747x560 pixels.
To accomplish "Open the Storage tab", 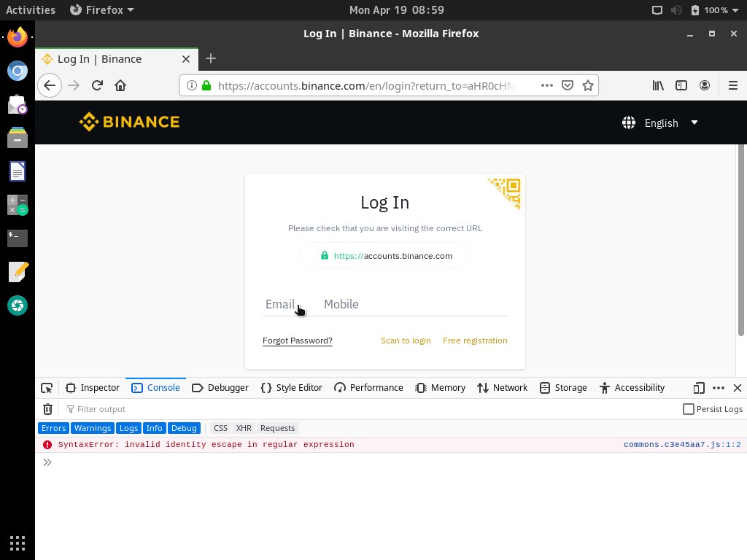I will click(563, 388).
